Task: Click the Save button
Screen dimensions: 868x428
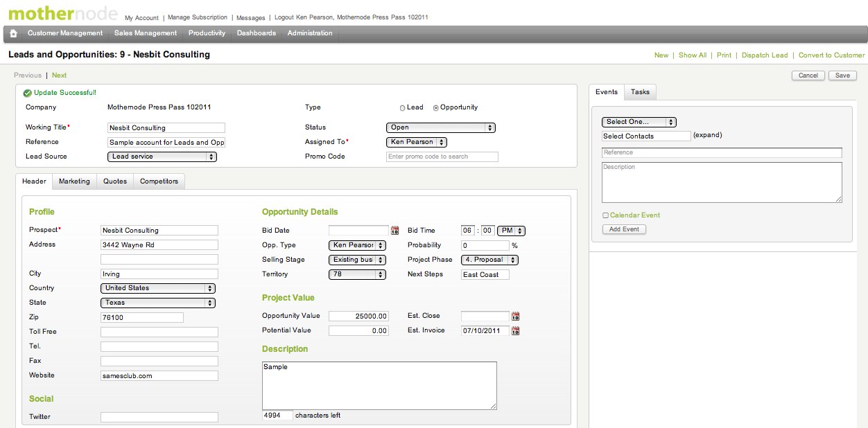Action: click(x=842, y=75)
